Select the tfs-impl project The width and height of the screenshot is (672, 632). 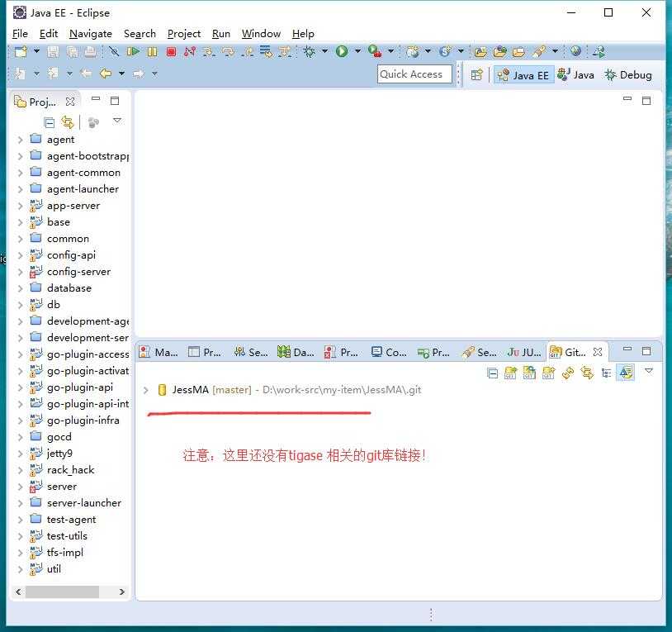(64, 552)
